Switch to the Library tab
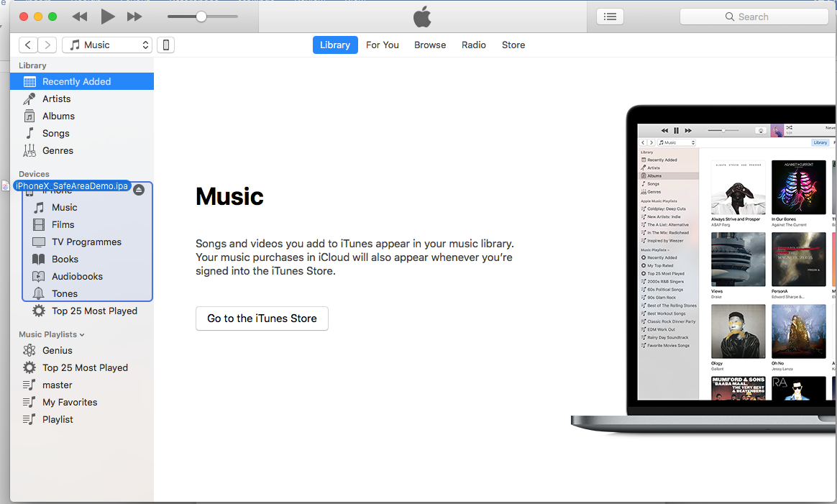The width and height of the screenshot is (837, 504). click(335, 45)
